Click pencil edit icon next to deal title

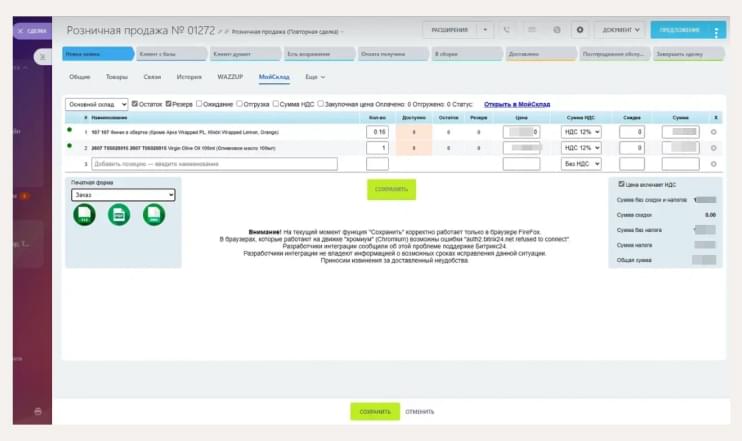(x=220, y=32)
